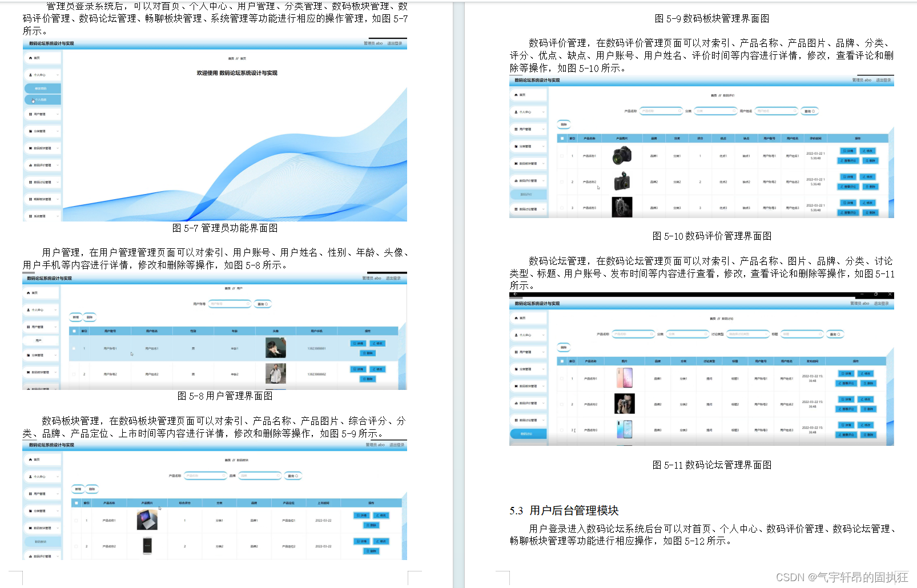Viewport: 917px width, 588px height.
Task: Select highlighted 数码板块 submenu item in Figure 5-9 sidebar
Action: click(x=42, y=542)
